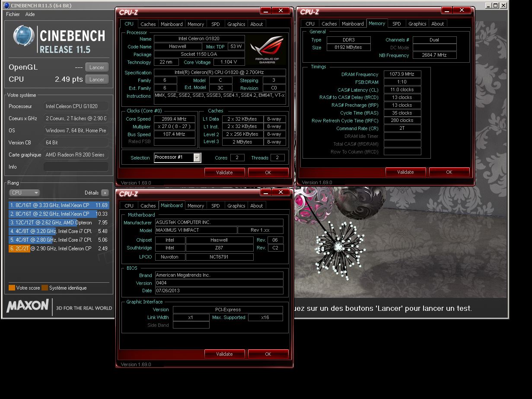The height and width of the screenshot is (399, 532).
Task: Open SPD tab in the Mainboard CPU-Z window
Action: coord(216,206)
